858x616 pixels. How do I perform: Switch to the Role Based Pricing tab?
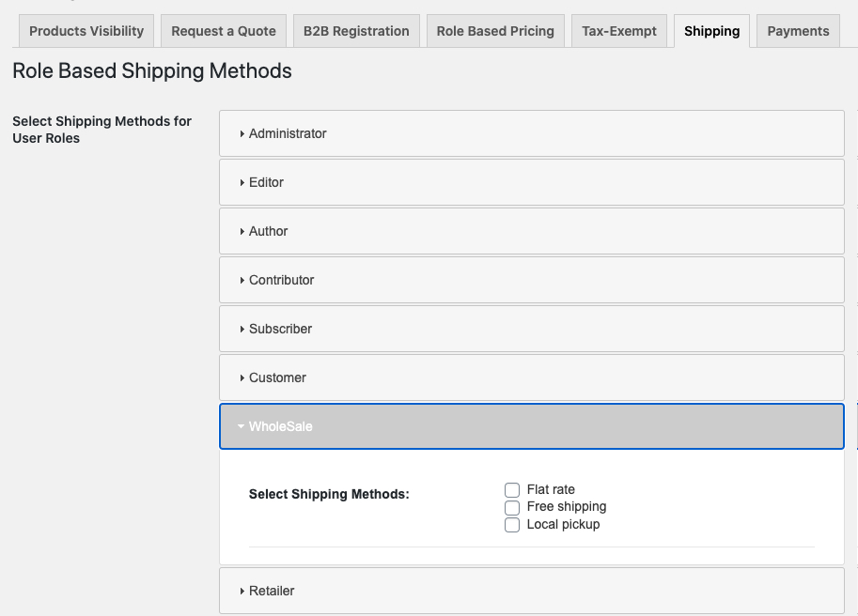494,30
